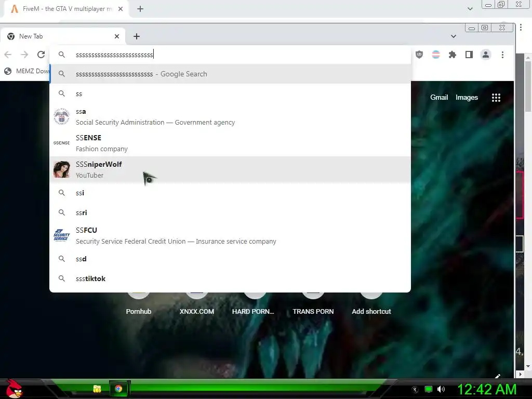Screen dimensions: 532x399
Task: Close the FiveM tab
Action: click(x=121, y=9)
